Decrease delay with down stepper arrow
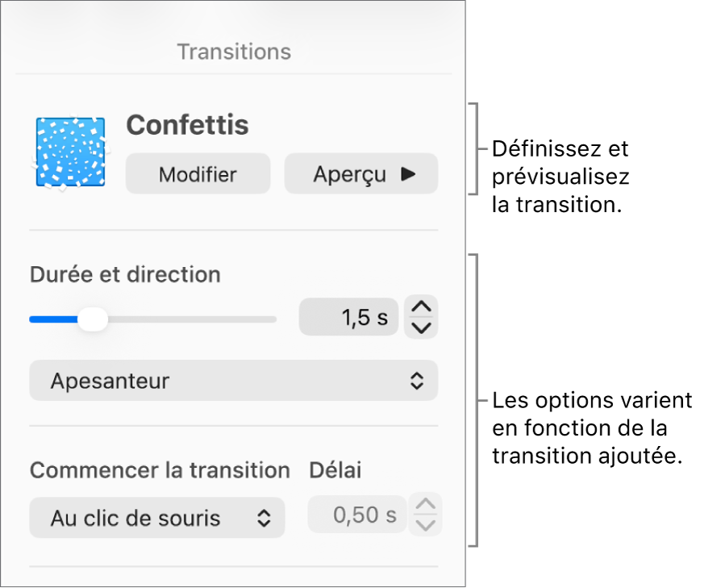 [x=426, y=525]
